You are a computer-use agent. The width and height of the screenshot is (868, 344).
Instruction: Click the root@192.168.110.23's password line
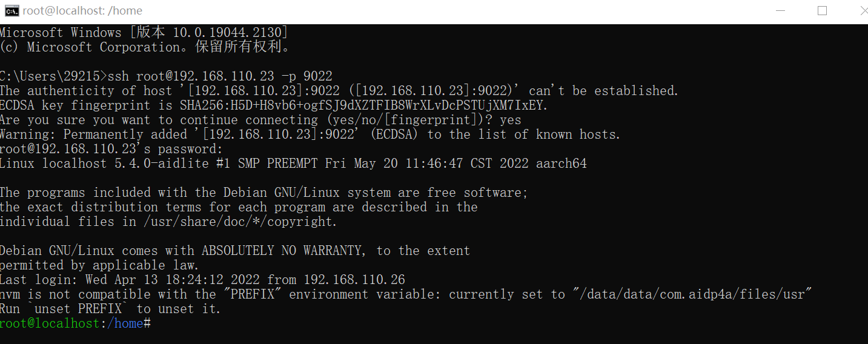click(111, 149)
